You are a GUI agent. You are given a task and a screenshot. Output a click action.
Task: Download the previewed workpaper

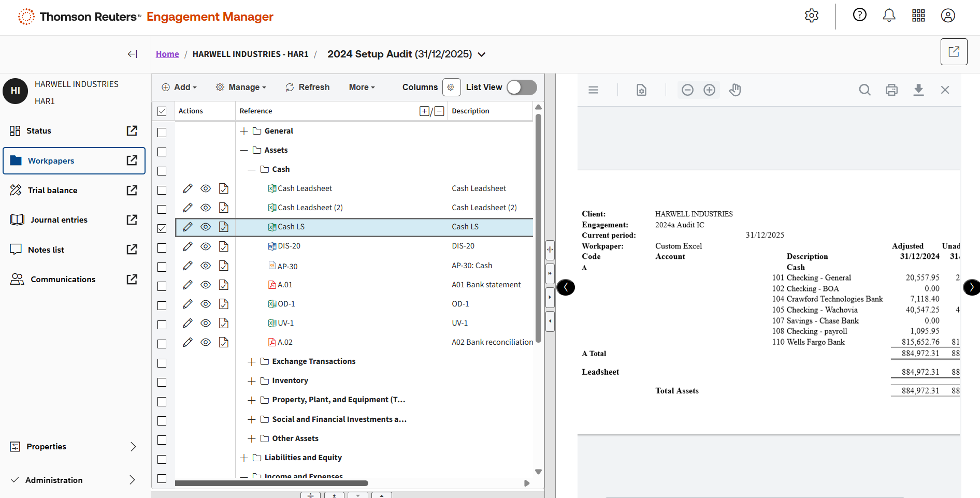(918, 90)
